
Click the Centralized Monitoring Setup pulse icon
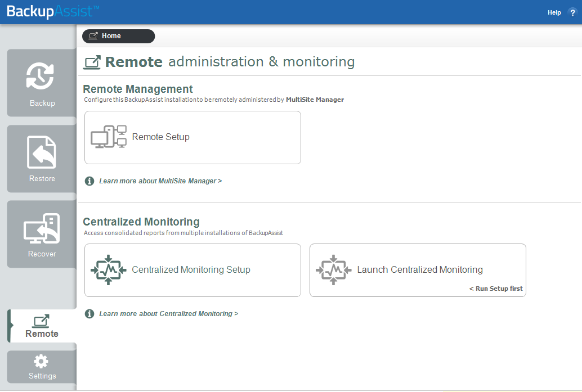point(109,269)
